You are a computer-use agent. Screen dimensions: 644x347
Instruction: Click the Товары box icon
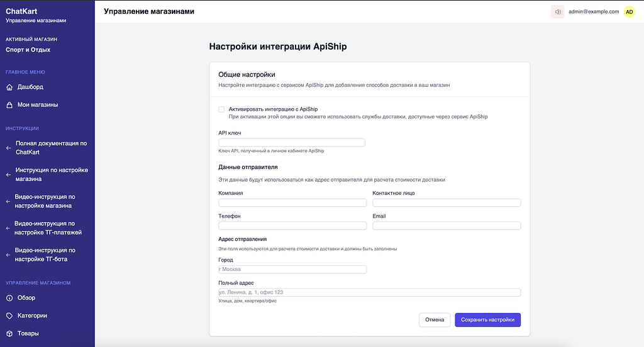point(9,334)
